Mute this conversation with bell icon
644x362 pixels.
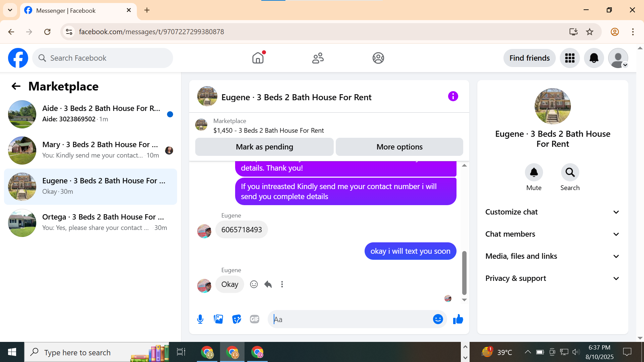pyautogui.click(x=534, y=173)
